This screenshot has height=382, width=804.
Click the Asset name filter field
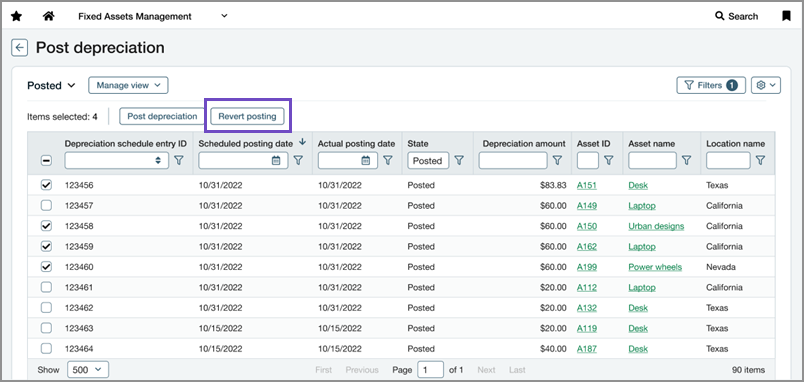click(652, 160)
